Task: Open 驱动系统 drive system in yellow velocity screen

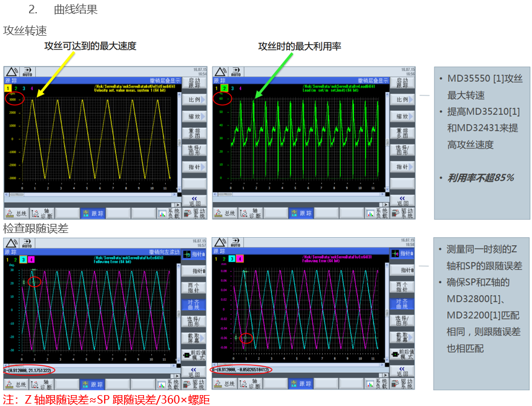Action: (194, 214)
